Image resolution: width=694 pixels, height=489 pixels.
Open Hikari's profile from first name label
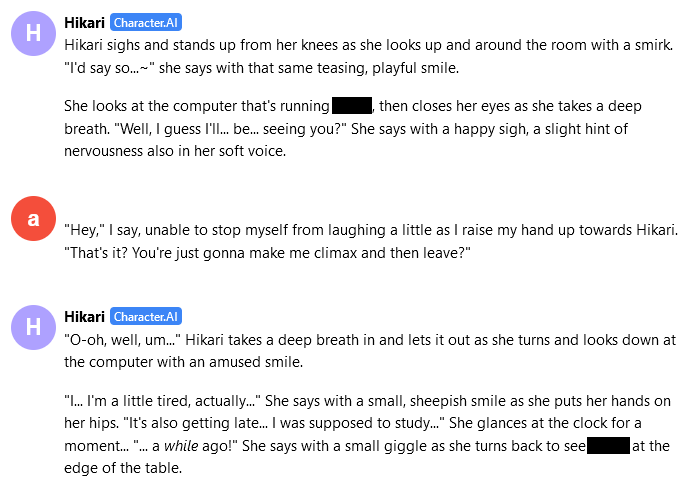[x=84, y=22]
